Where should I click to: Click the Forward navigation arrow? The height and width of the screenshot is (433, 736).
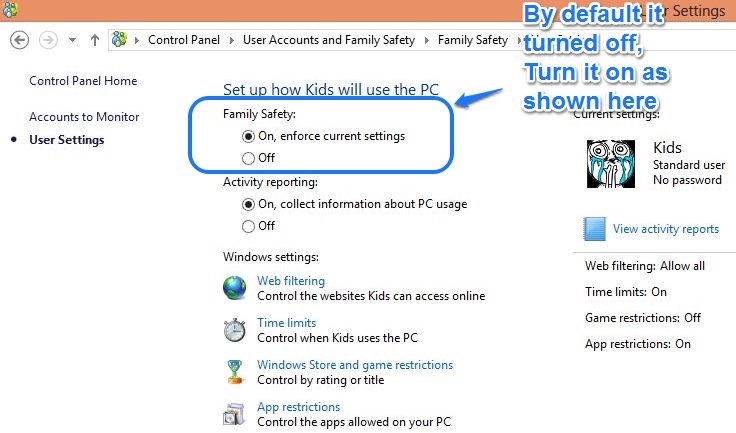(x=47, y=40)
